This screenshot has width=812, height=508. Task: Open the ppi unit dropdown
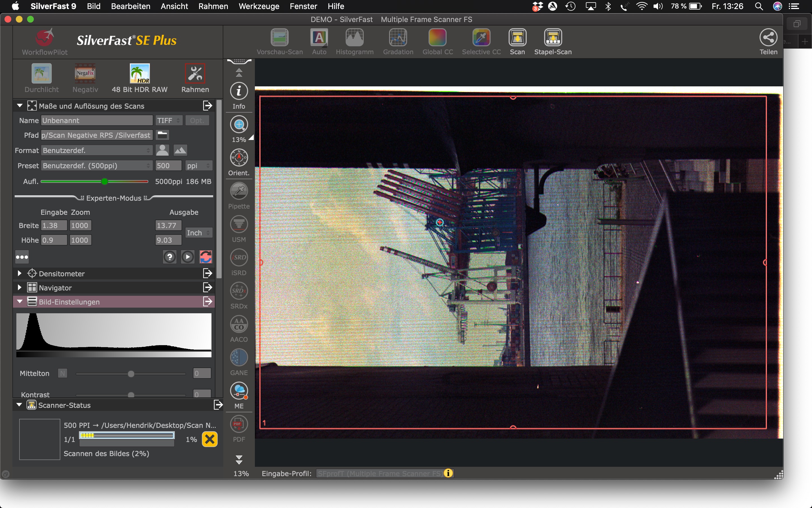199,165
